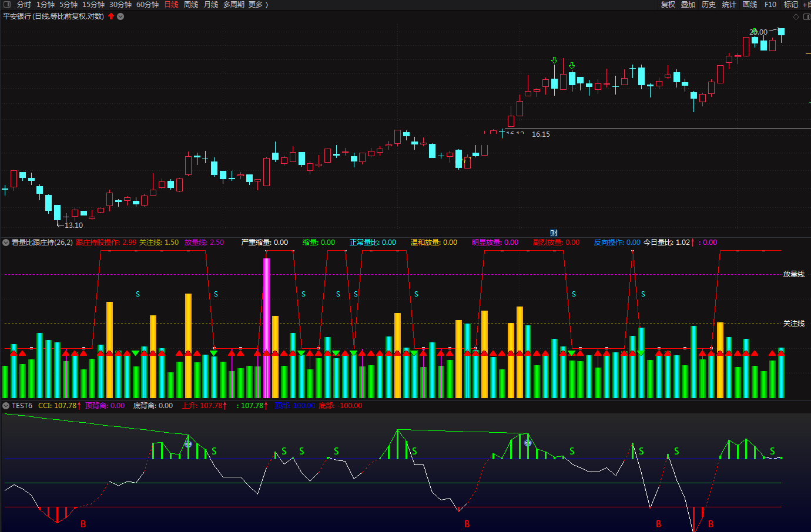Viewport: 811px width, 532px height.
Task: Click the first green down-arrow signal above the candles
Action: [554, 60]
